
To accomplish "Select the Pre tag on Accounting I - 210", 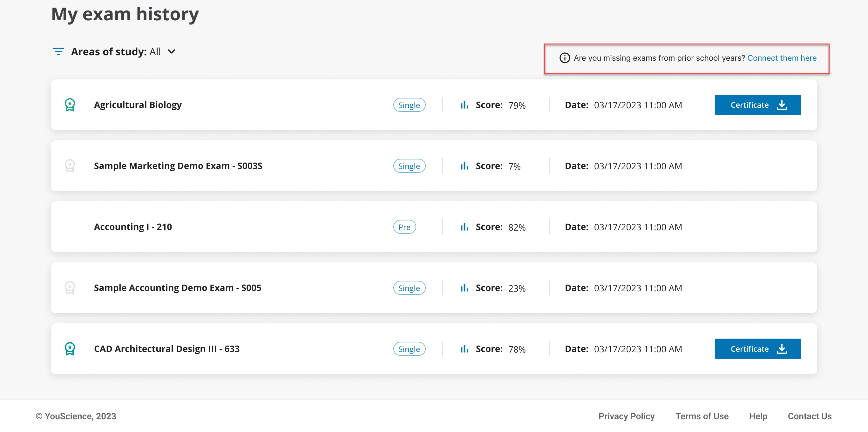I will [x=404, y=227].
